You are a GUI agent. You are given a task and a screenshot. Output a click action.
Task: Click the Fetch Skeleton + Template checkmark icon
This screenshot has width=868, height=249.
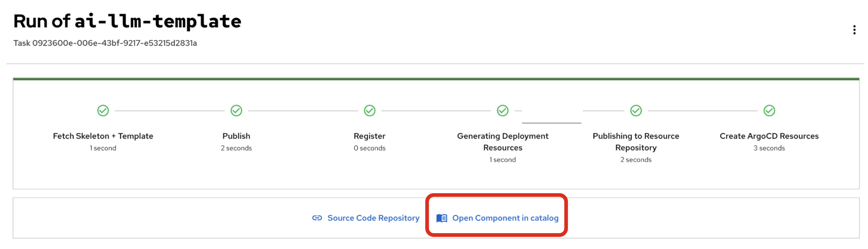[103, 111]
